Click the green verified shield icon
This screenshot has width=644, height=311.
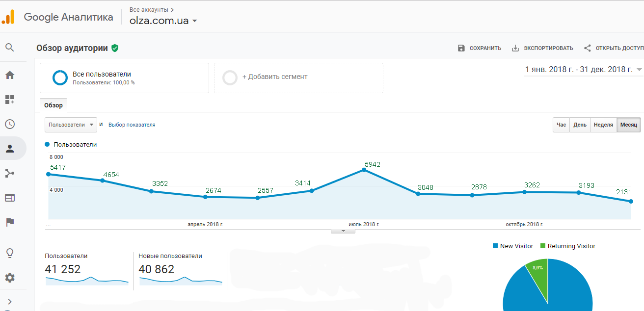click(115, 48)
